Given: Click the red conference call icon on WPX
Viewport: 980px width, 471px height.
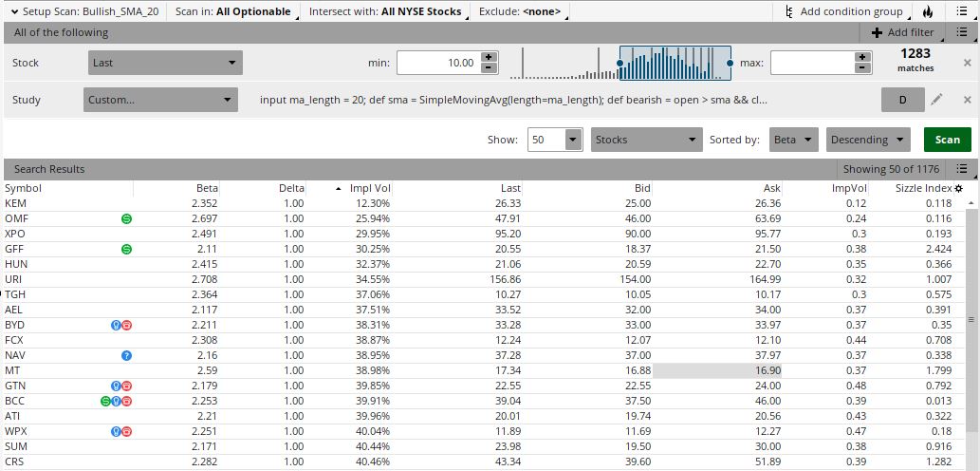Looking at the screenshot, I should point(126,431).
